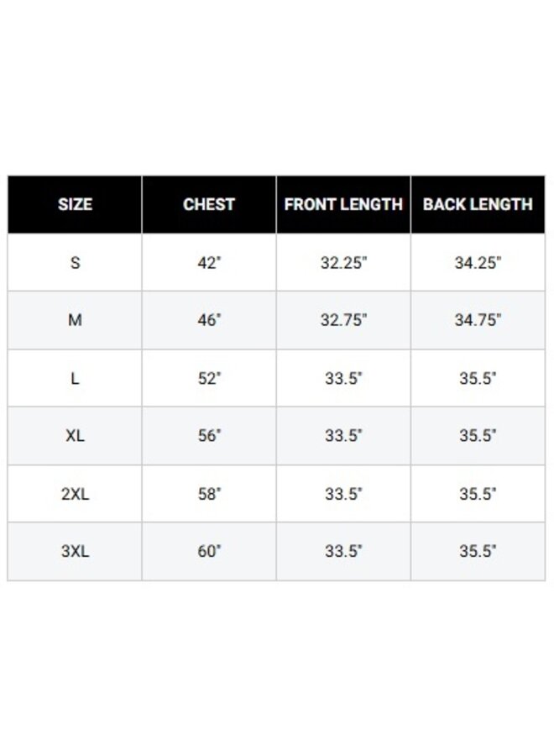Select the 60" chest measurement
Viewport: 554px width, 756px height.
pyautogui.click(x=209, y=552)
